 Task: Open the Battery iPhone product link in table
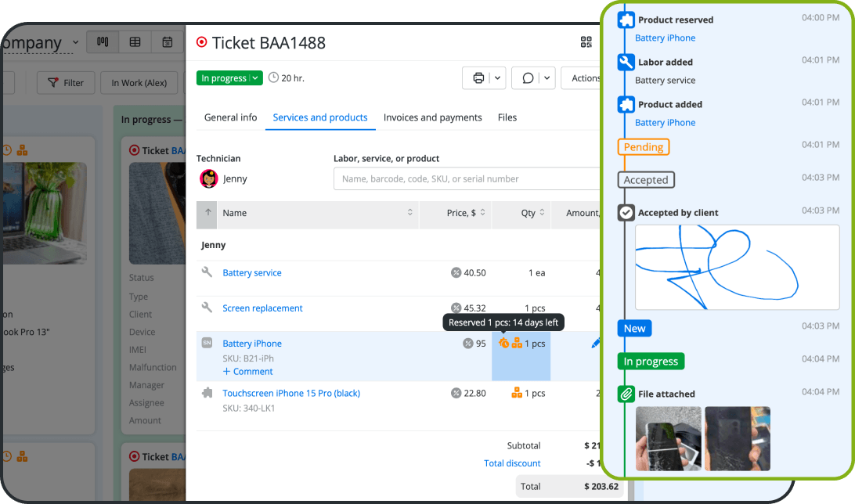(252, 344)
